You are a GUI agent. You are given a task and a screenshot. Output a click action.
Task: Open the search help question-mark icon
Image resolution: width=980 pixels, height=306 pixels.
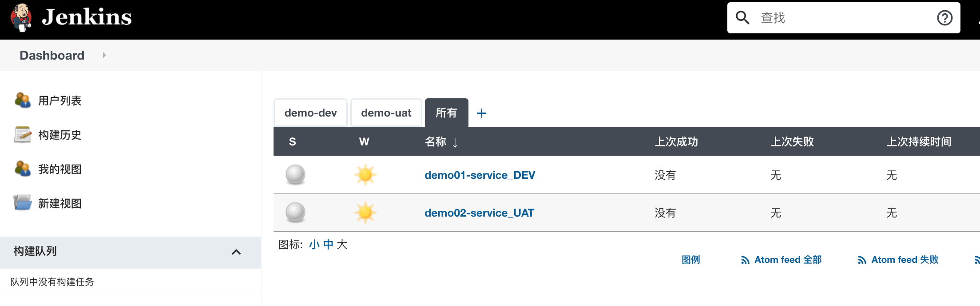[x=944, y=18]
